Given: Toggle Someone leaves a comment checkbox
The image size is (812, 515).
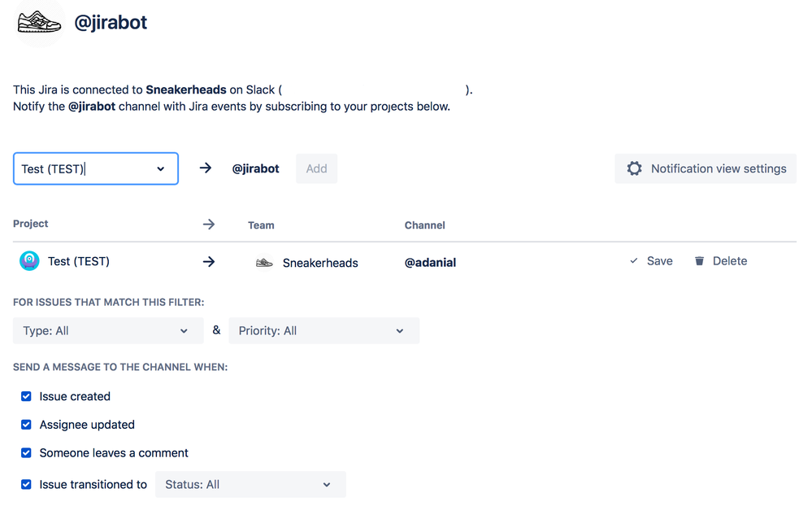Looking at the screenshot, I should point(26,453).
